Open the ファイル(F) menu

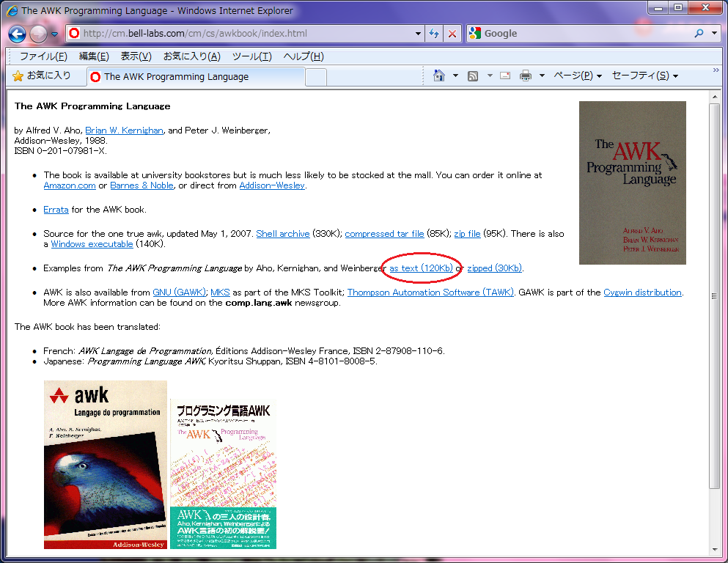coord(43,56)
